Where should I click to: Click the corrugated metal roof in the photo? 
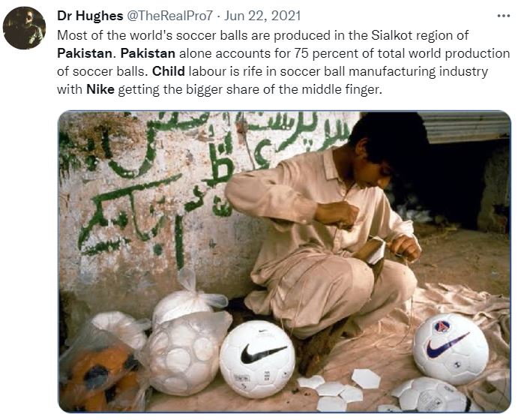[x=465, y=127]
